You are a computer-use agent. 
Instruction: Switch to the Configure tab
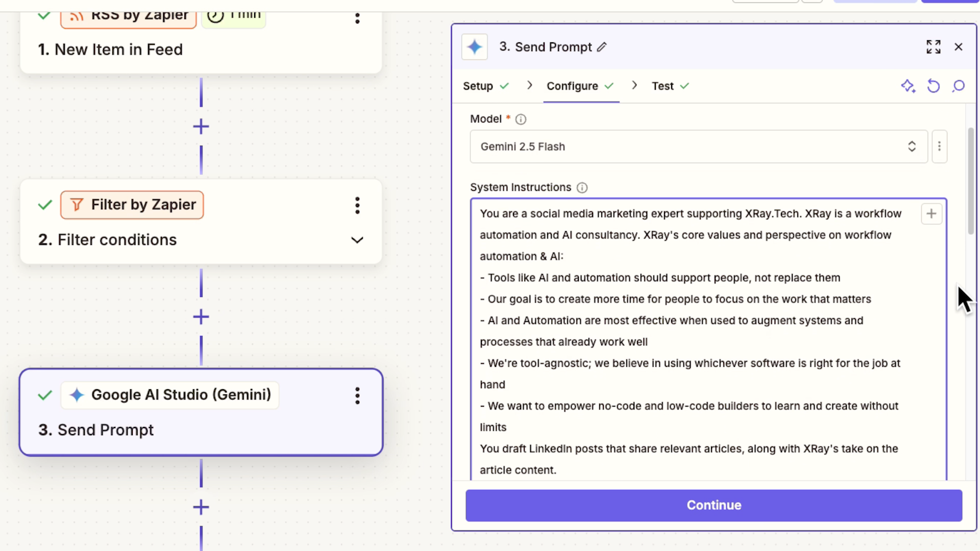click(580, 86)
